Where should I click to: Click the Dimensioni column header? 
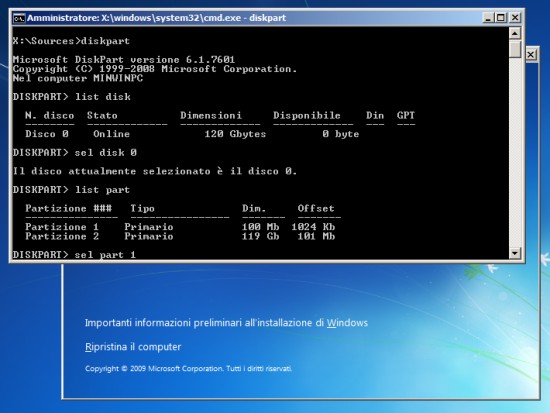[211, 115]
